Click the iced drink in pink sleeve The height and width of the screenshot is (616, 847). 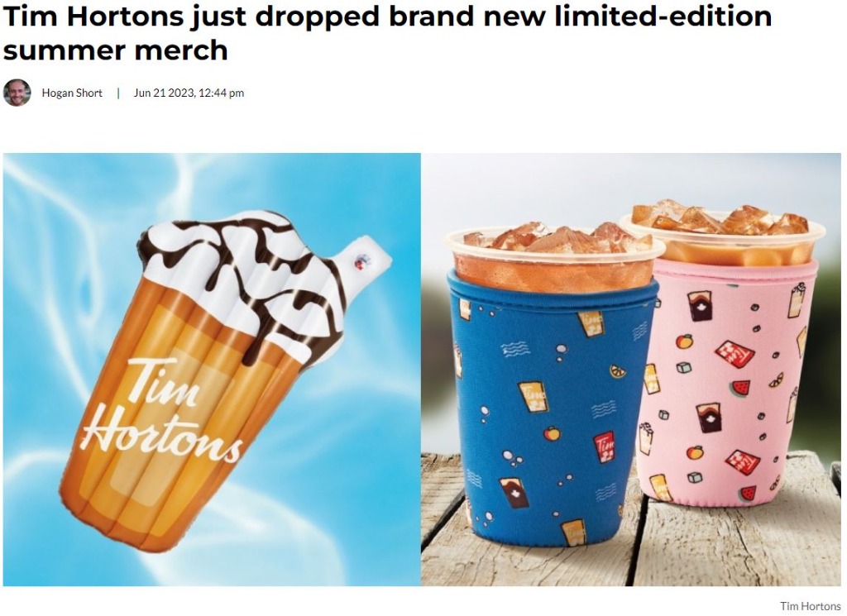pos(722,232)
